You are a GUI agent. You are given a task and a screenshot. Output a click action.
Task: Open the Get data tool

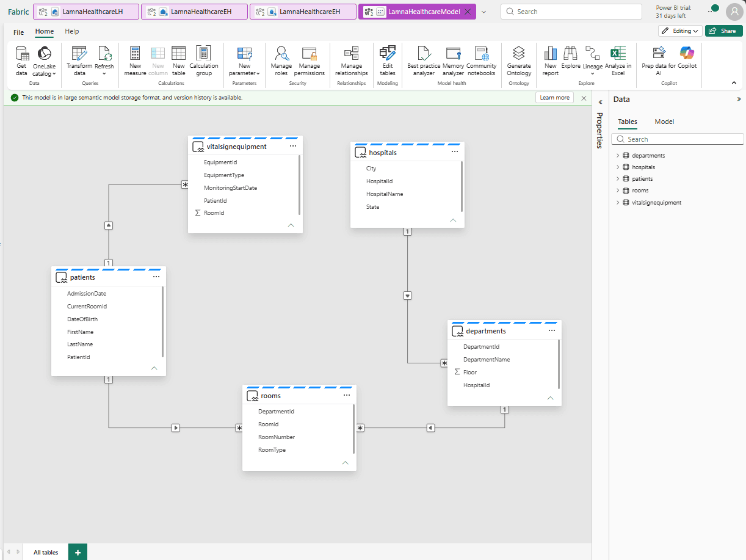coord(21,61)
